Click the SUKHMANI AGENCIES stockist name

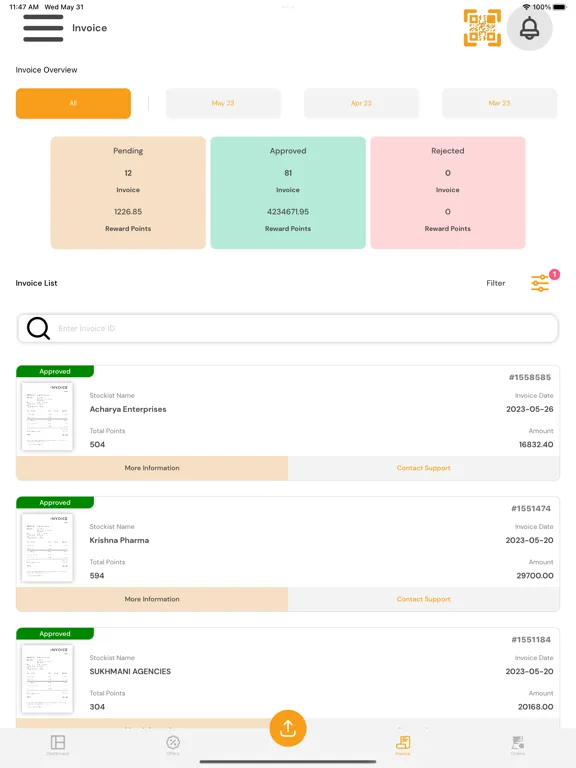tap(130, 672)
